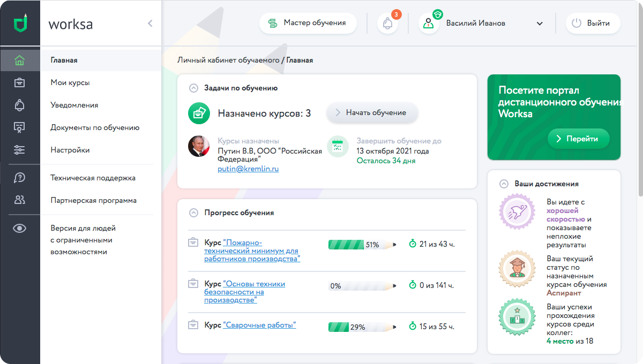The width and height of the screenshot is (643, 364).
Task: Select Настройки in the side menu
Action: pos(70,150)
